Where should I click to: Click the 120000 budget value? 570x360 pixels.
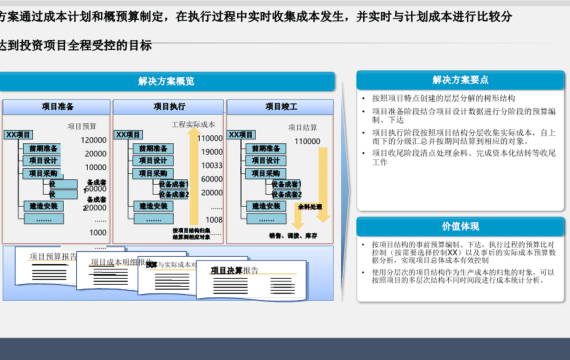pyautogui.click(x=93, y=140)
